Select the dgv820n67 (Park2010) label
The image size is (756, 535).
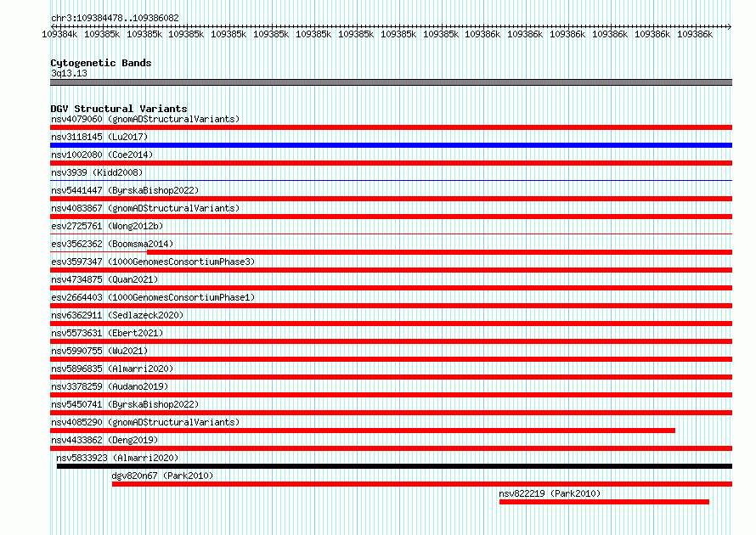[162, 476]
